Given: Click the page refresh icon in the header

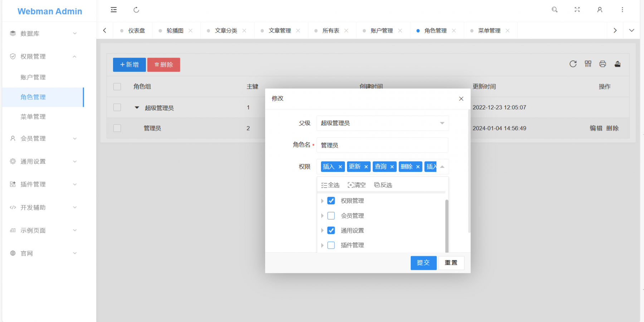Looking at the screenshot, I should tap(136, 10).
